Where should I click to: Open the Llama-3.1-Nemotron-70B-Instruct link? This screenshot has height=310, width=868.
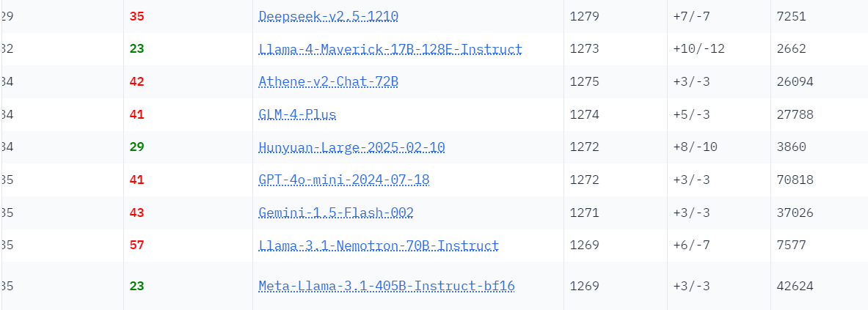tap(379, 246)
